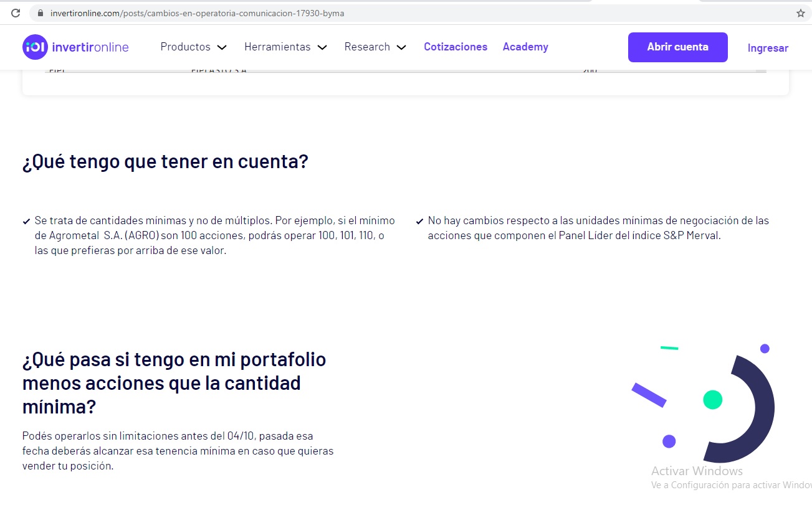Open the Academy menu item
The height and width of the screenshot is (510, 812).
[x=525, y=47]
